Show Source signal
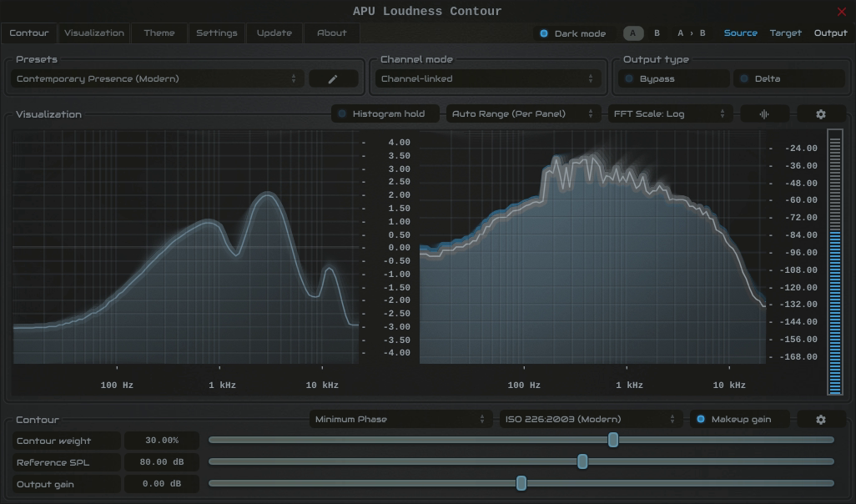856x504 pixels. click(x=740, y=33)
